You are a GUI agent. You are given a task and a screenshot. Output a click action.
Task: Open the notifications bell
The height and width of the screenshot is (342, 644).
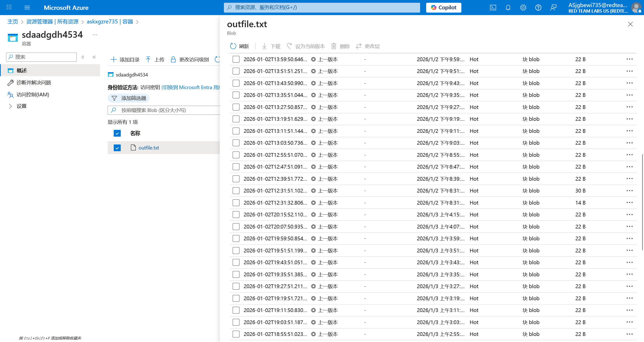tap(508, 8)
